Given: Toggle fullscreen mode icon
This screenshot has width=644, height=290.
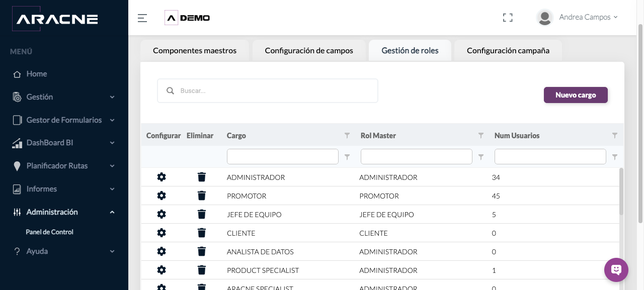Looking at the screenshot, I should pyautogui.click(x=508, y=18).
